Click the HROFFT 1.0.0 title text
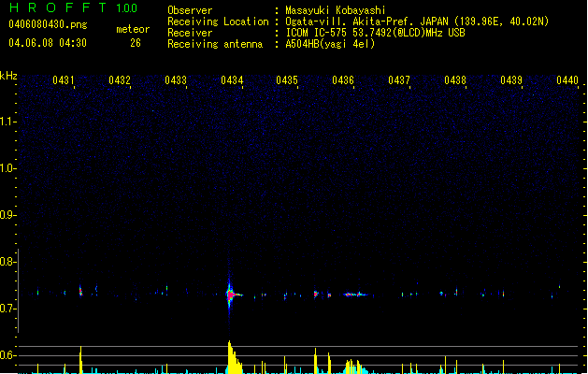The image size is (588, 374). 73,7
